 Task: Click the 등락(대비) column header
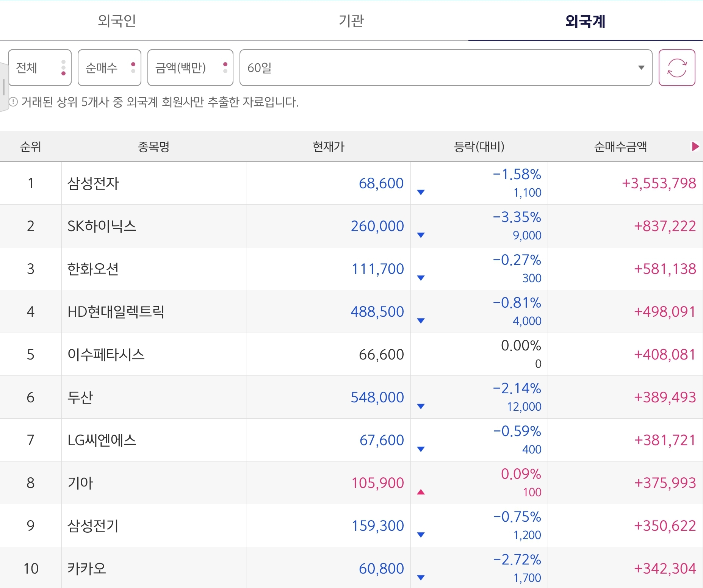click(479, 147)
